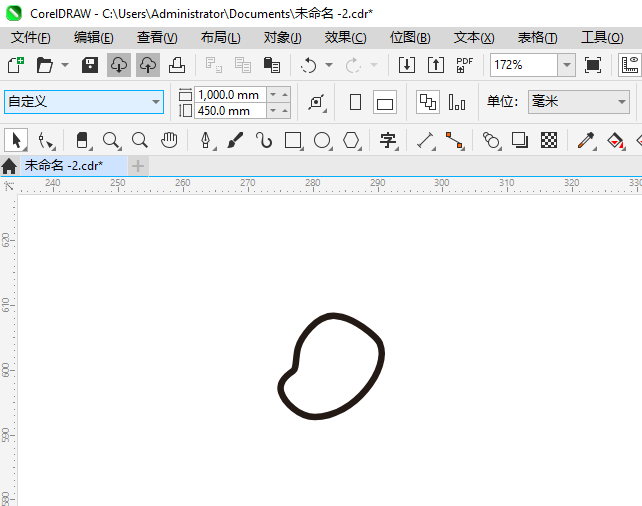Open the 效果(C) menu
This screenshot has width=642, height=506.
pyautogui.click(x=346, y=38)
